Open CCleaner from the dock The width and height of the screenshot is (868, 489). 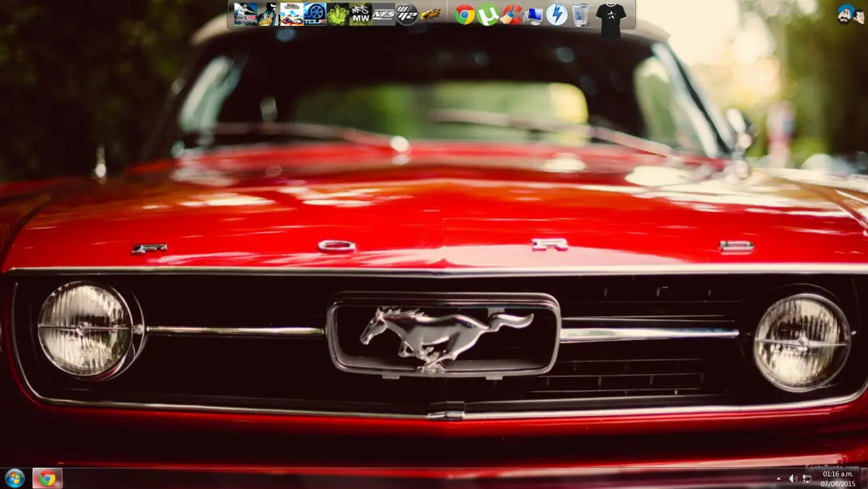tap(511, 14)
